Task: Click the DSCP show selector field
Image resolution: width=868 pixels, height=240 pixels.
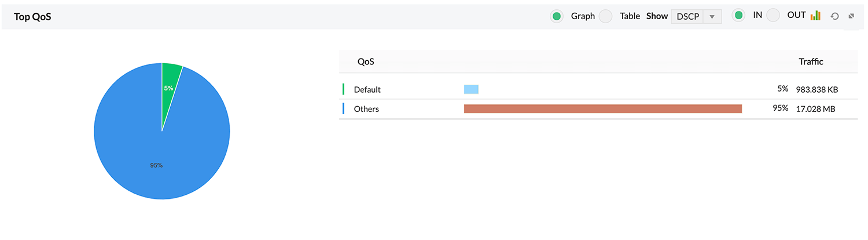Action: [x=687, y=16]
